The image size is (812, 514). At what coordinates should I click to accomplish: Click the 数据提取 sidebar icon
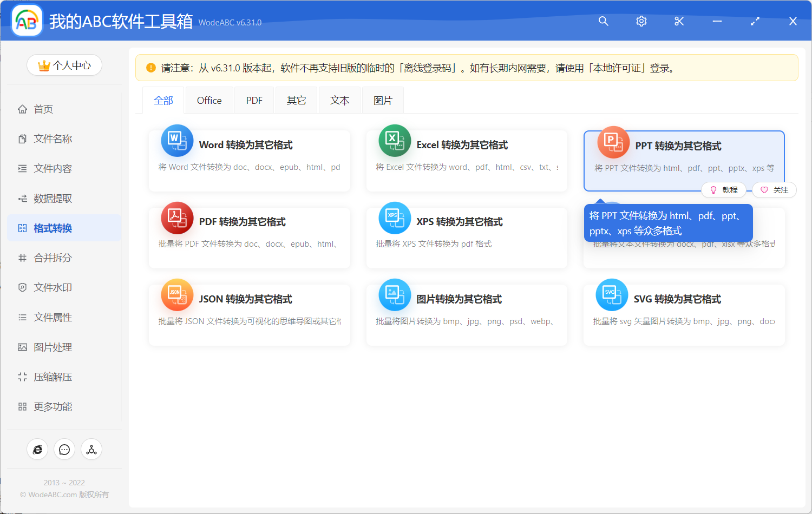tap(22, 198)
